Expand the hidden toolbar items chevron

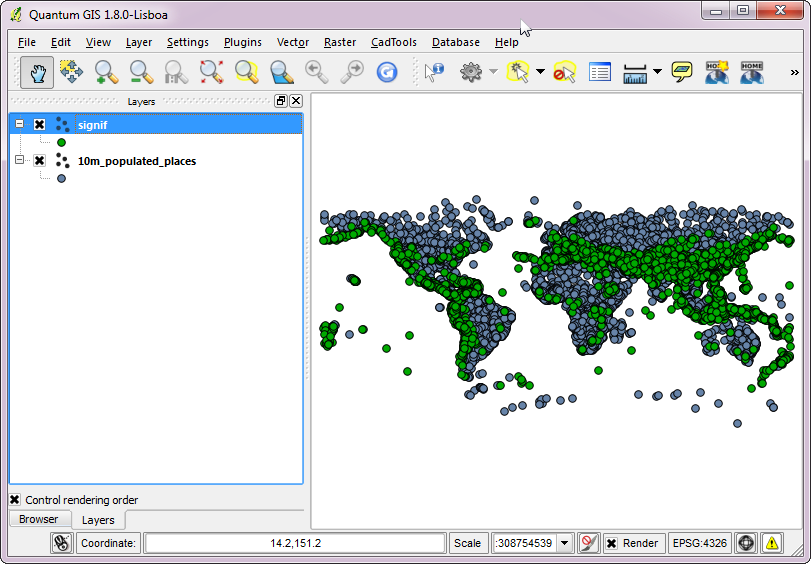click(x=794, y=72)
